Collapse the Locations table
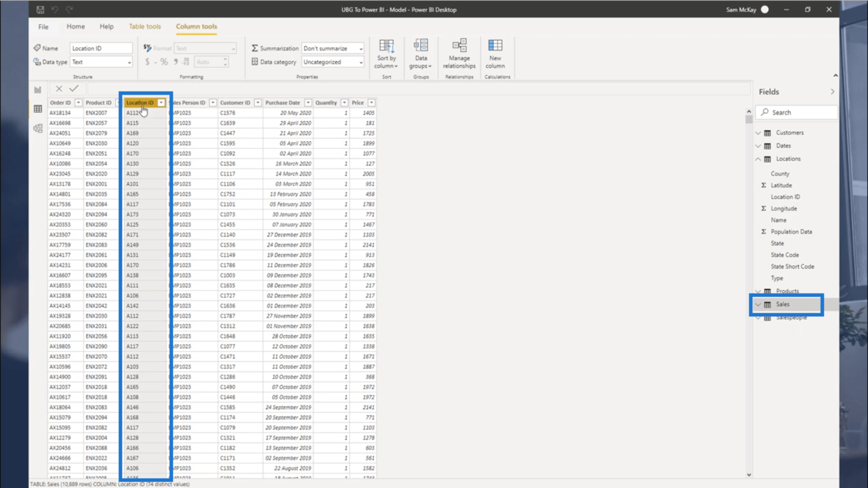This screenshot has width=868, height=488. (758, 159)
